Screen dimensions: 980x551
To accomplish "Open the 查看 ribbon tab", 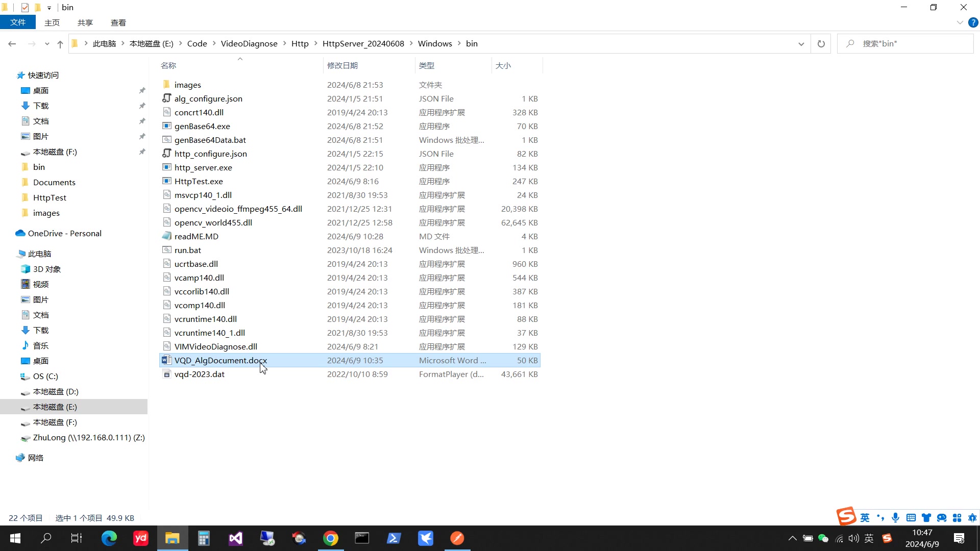I will [118, 22].
